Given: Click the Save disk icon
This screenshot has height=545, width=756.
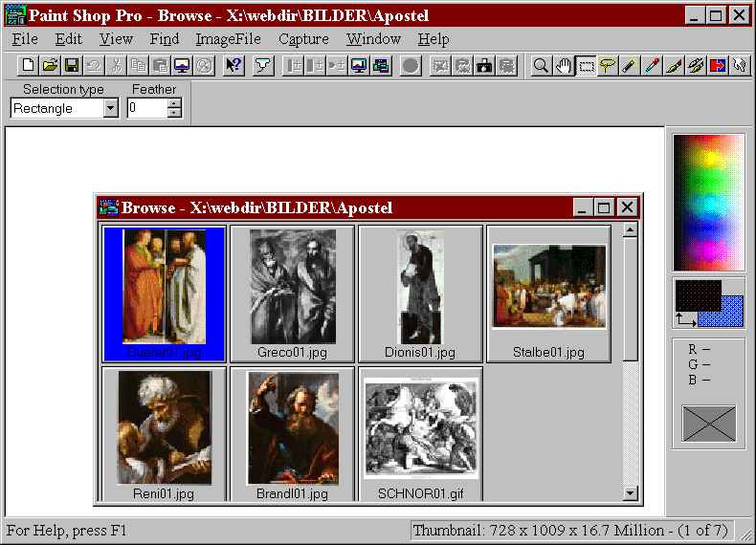Looking at the screenshot, I should [x=71, y=66].
